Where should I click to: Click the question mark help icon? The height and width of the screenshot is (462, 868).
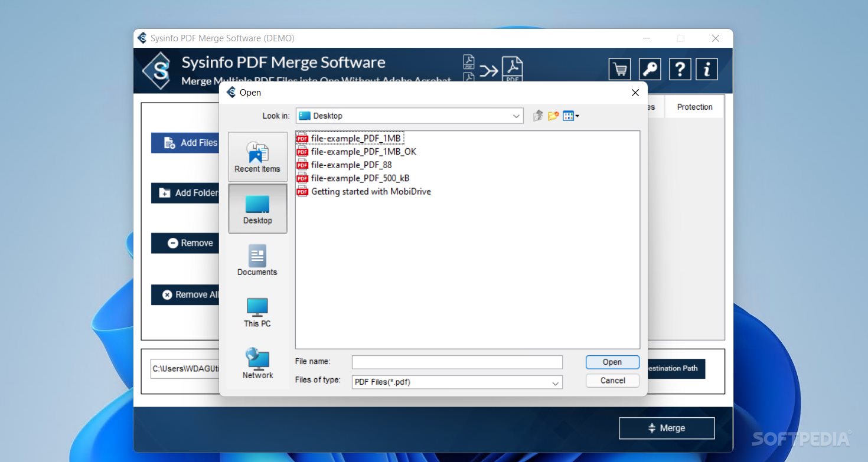(680, 70)
